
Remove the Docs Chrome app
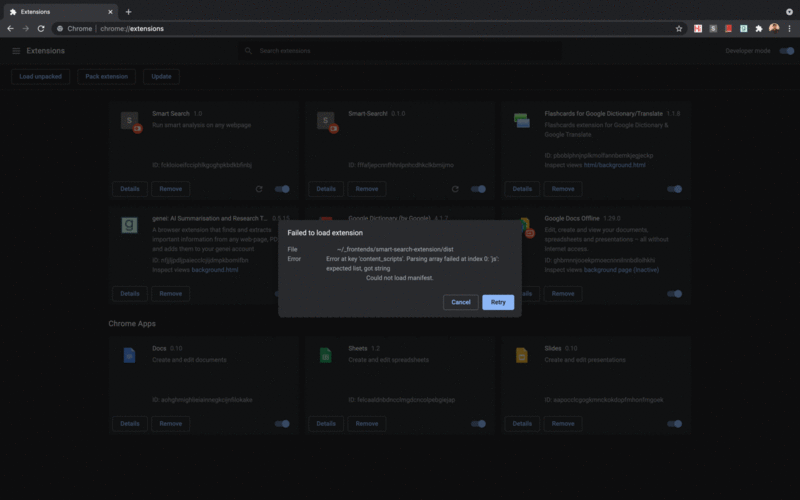[x=170, y=423]
